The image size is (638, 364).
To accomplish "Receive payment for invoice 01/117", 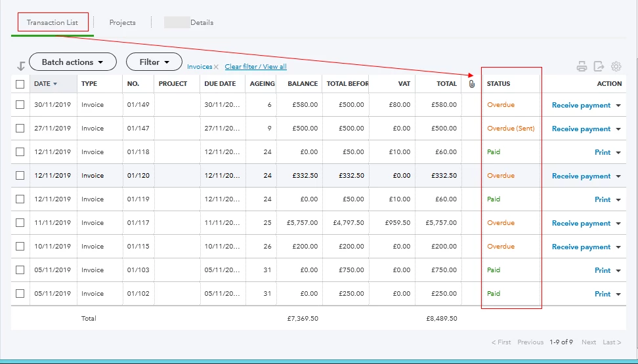I will pyautogui.click(x=581, y=223).
